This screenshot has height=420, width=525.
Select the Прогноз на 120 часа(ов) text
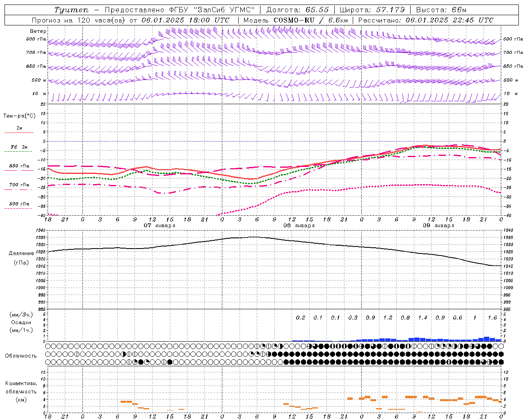[x=79, y=20]
